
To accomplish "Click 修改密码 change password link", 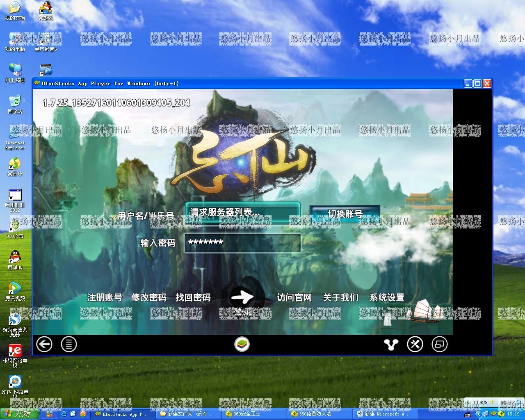I will pyautogui.click(x=149, y=297).
